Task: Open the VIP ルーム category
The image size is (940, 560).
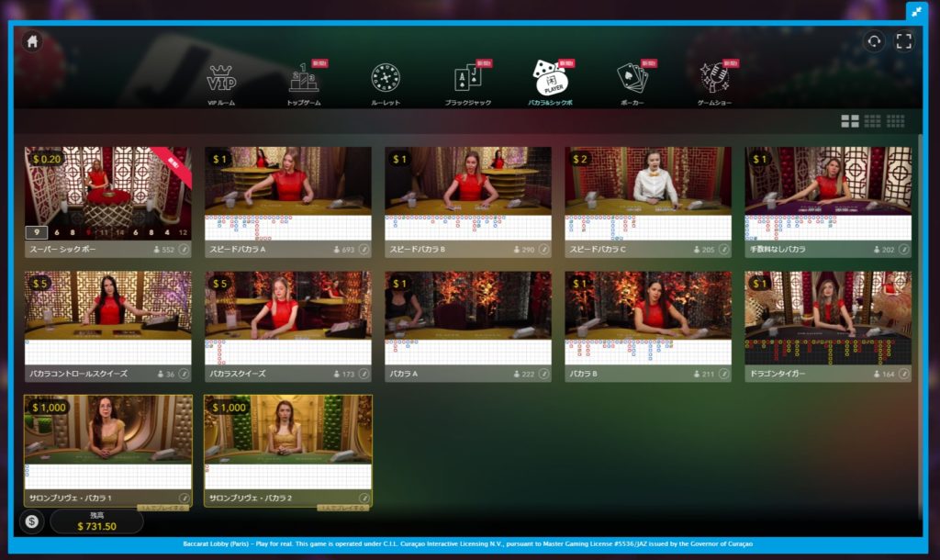Action: [x=221, y=84]
